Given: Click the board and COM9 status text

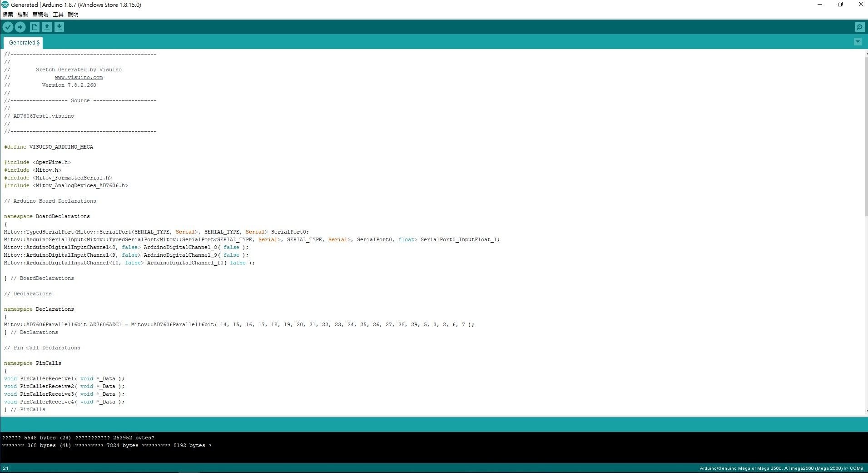Looking at the screenshot, I should 781,468.
